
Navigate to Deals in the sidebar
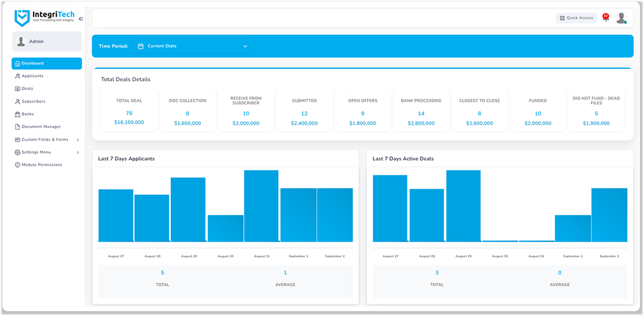[28, 89]
